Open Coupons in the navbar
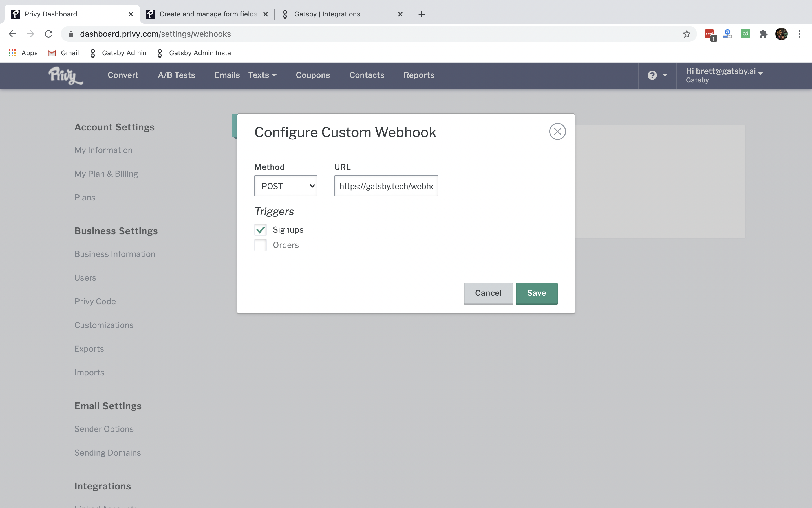Viewport: 812px width, 508px height. tap(313, 75)
